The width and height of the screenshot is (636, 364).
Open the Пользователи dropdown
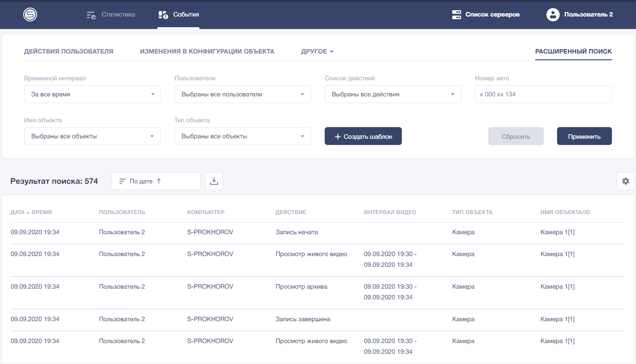[x=243, y=95]
